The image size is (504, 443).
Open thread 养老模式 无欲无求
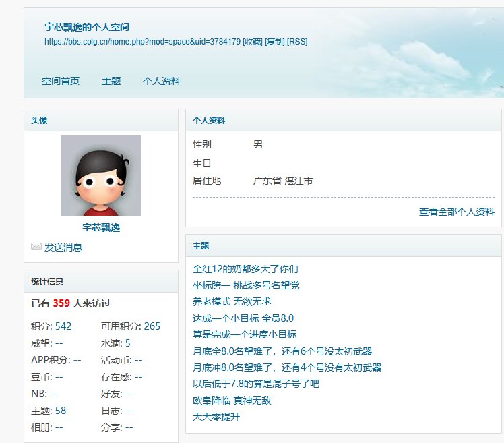coord(232,302)
